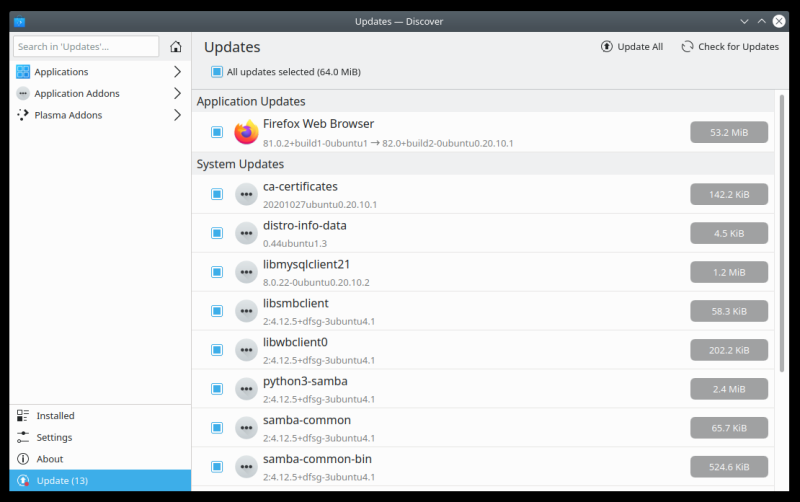800x502 pixels.
Task: Click the 65.7 KiB size button
Action: click(x=729, y=428)
